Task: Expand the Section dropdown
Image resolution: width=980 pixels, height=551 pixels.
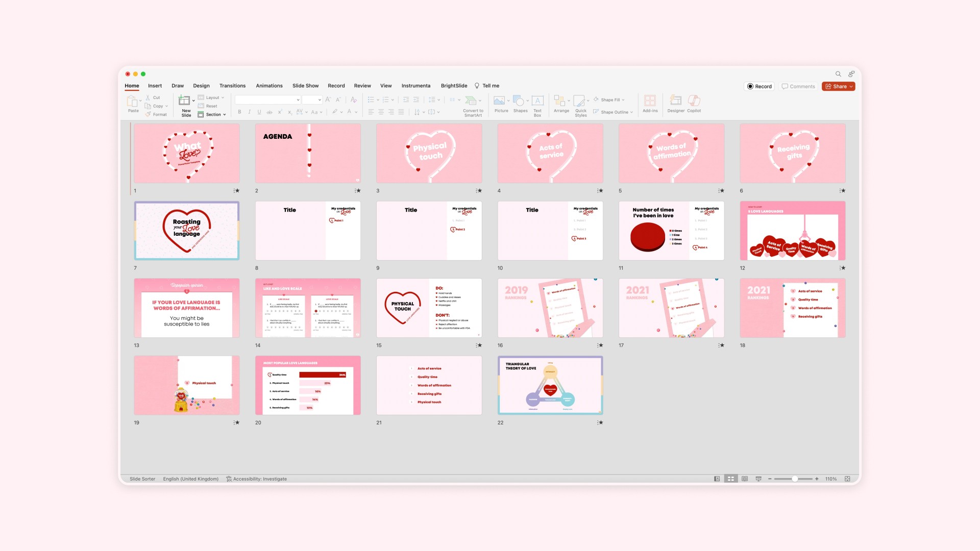Action: tap(213, 115)
